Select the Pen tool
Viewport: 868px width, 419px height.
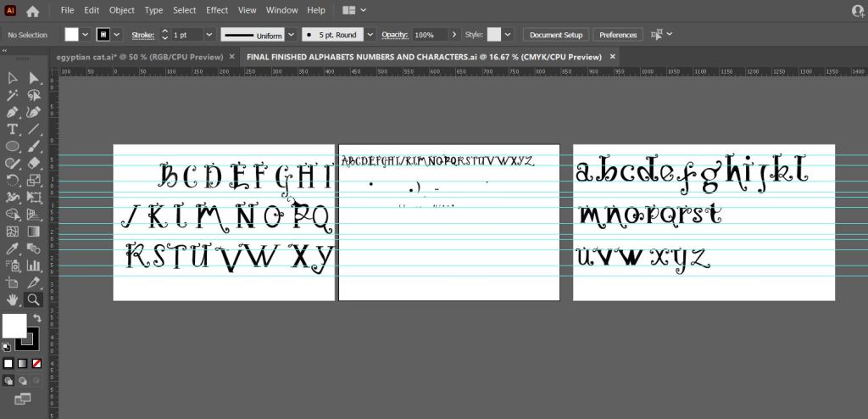coord(13,112)
